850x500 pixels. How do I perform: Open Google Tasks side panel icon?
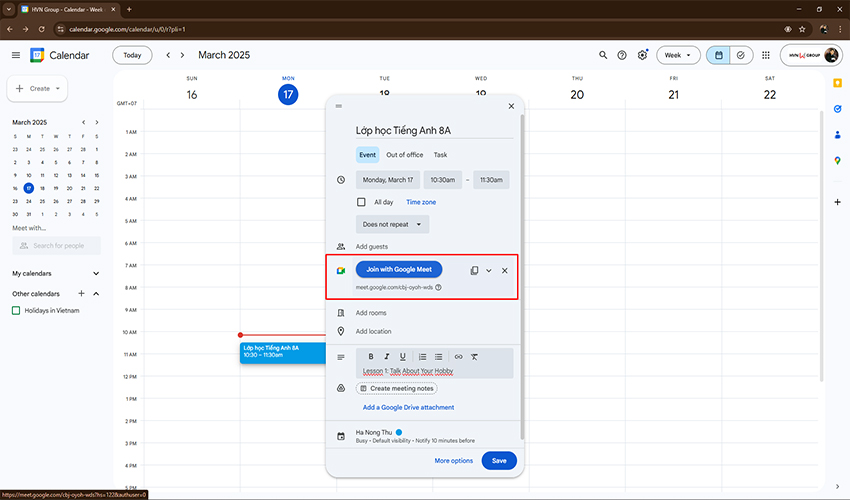point(838,109)
